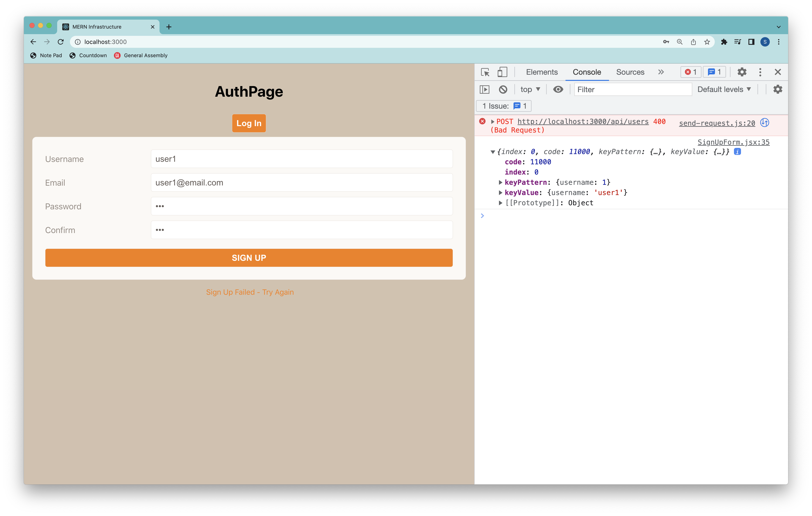812x516 pixels.
Task: Click the network request icon after send-request.js
Action: pyautogui.click(x=764, y=123)
